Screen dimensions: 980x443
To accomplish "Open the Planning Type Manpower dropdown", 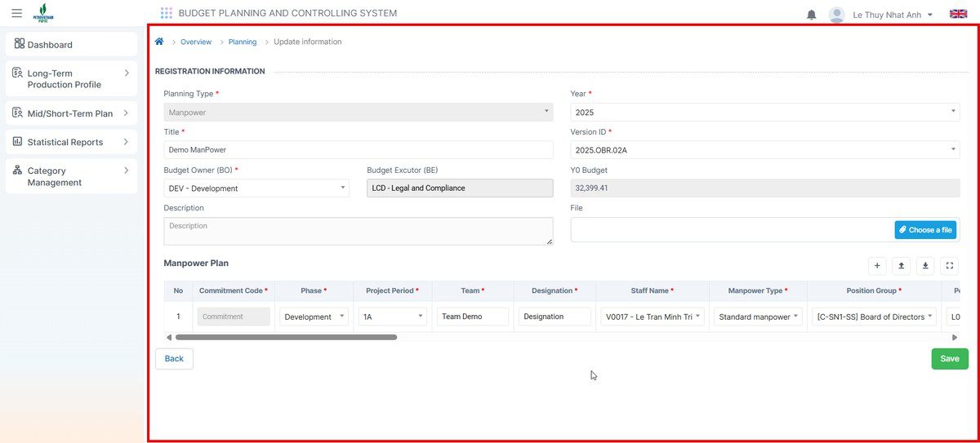I will pyautogui.click(x=359, y=112).
